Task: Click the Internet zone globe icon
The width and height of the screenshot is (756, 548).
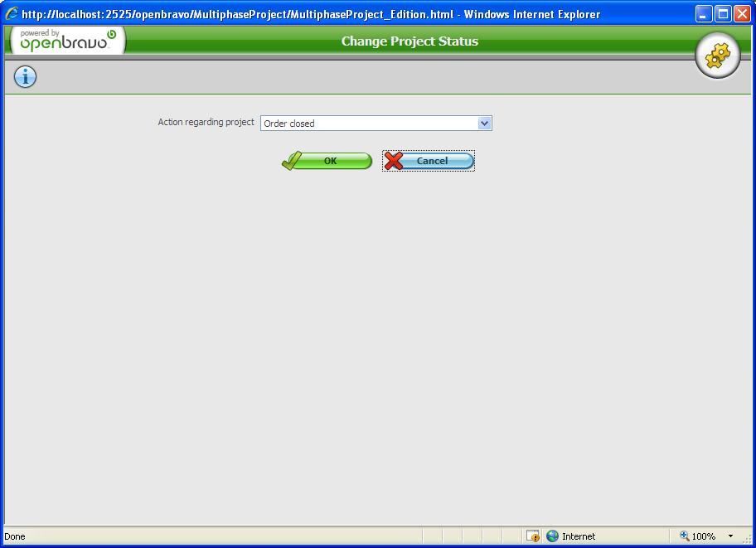Action: tap(553, 536)
